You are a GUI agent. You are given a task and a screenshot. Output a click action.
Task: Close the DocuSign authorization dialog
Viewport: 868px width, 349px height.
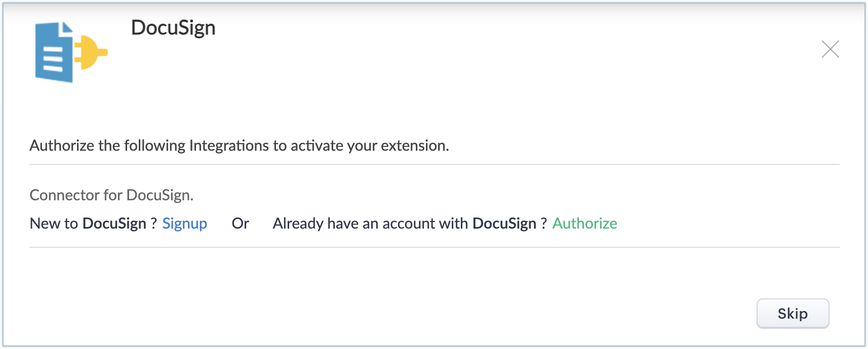pos(830,49)
